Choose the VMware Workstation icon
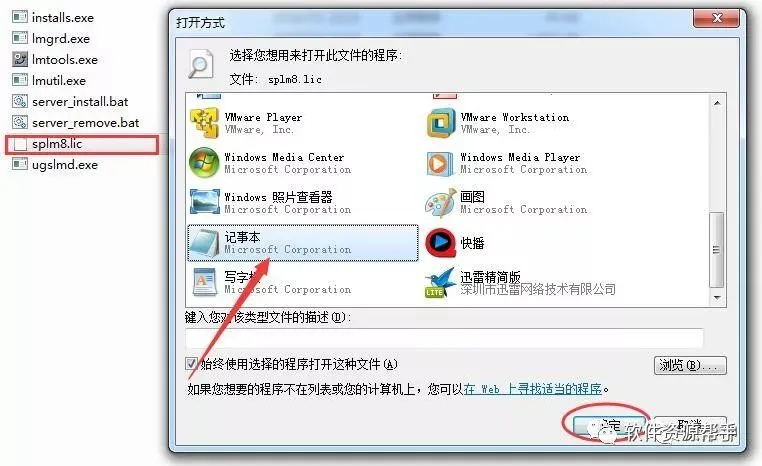Image resolution: width=762 pixels, height=466 pixels. (x=441, y=122)
